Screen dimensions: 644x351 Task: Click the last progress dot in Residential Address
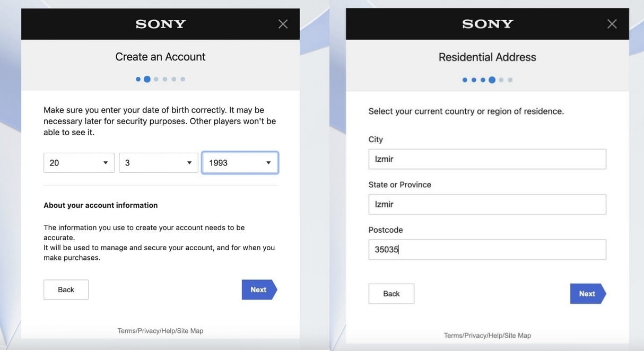[510, 80]
